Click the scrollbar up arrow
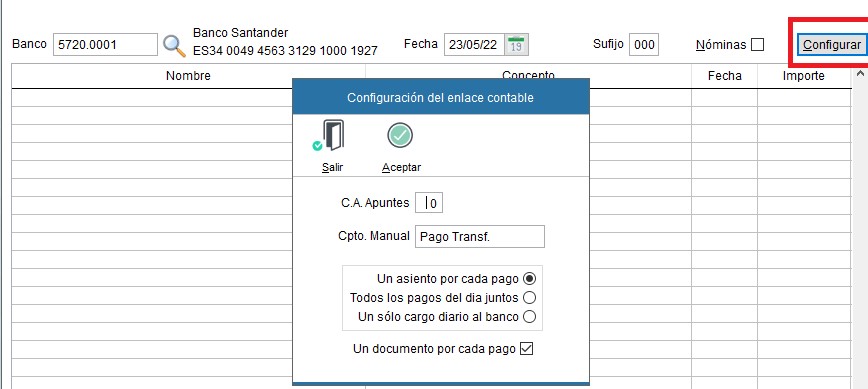868x389 pixels. tap(860, 73)
